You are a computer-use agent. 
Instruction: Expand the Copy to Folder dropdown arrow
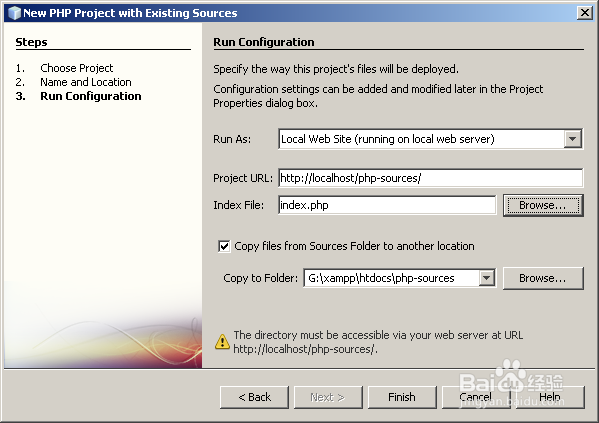(x=486, y=278)
